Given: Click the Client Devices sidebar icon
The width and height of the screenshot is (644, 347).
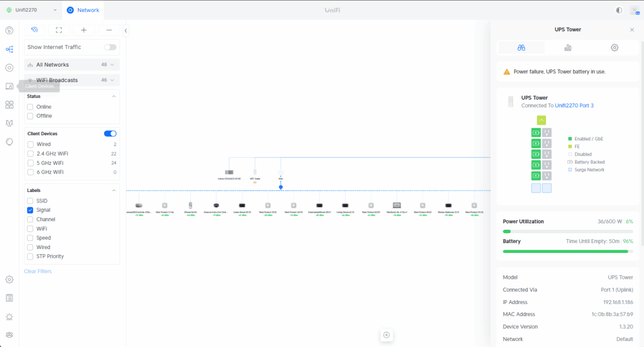Looking at the screenshot, I should click(9, 86).
